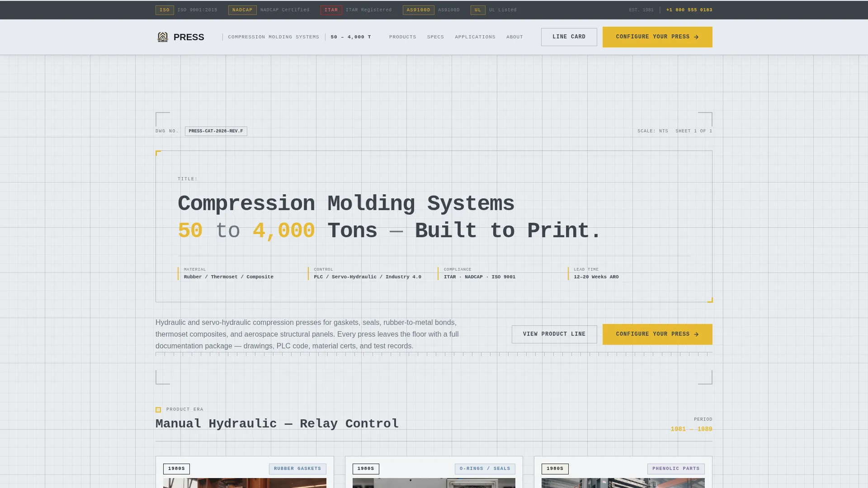Click the yellow Product Era square marker
This screenshot has height=488, width=868.
pos(158,410)
